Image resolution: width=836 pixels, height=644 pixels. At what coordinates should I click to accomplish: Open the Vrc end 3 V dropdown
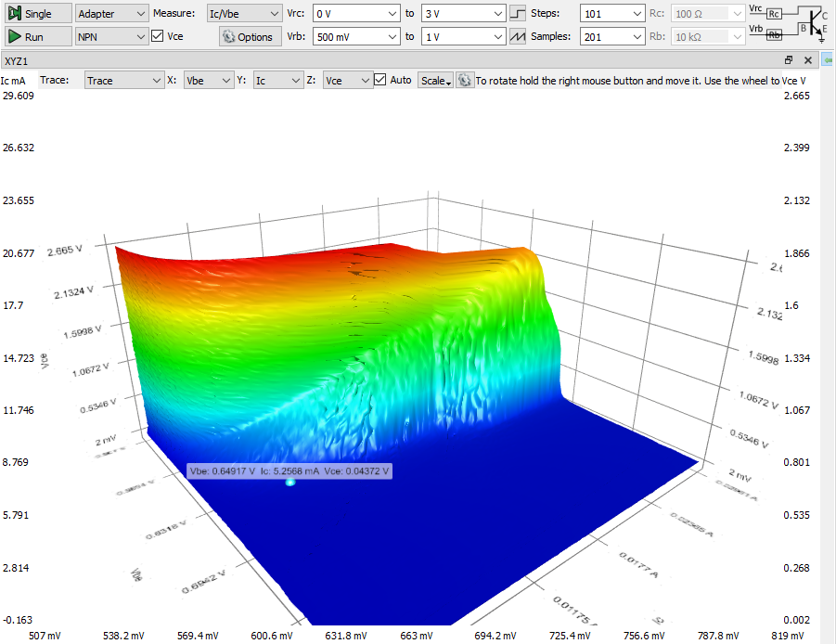tap(463, 13)
